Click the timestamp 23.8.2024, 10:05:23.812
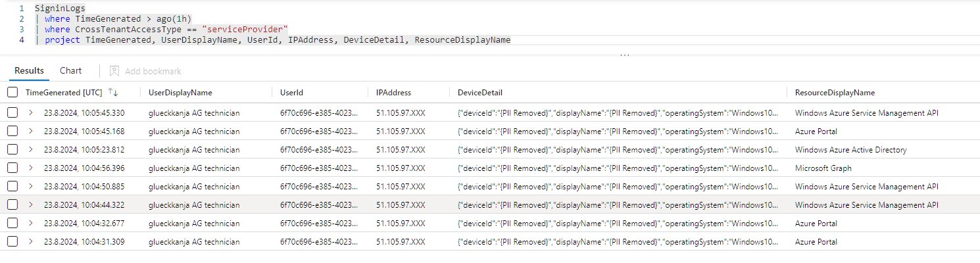980x263 pixels. pyautogui.click(x=84, y=150)
